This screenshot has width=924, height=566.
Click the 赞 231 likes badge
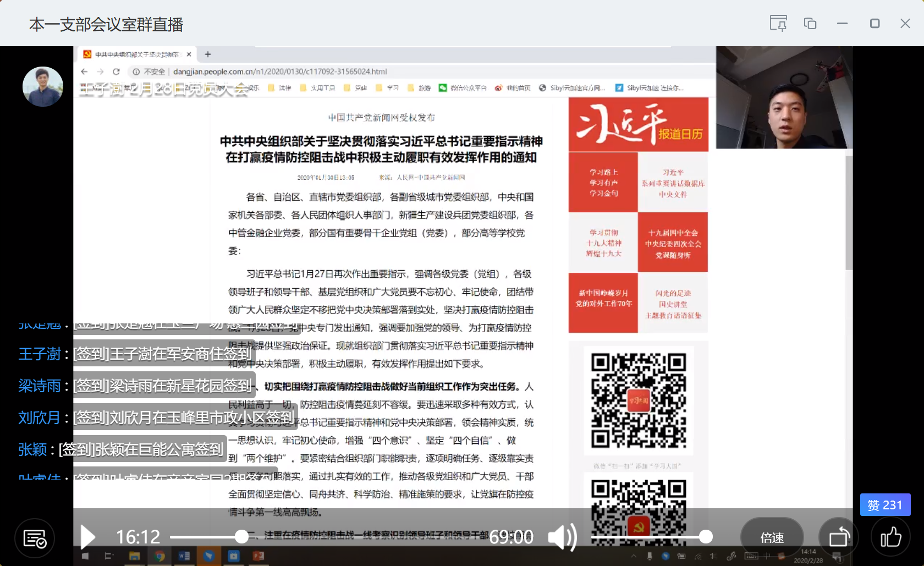point(885,505)
